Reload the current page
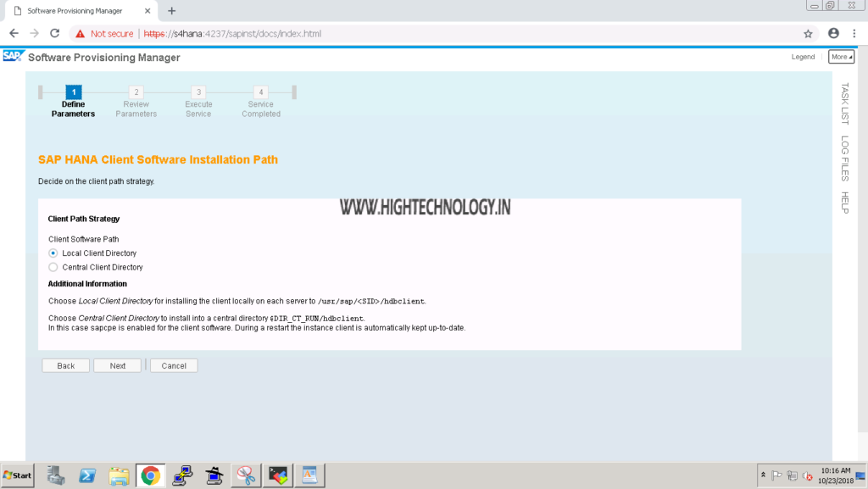 (54, 34)
